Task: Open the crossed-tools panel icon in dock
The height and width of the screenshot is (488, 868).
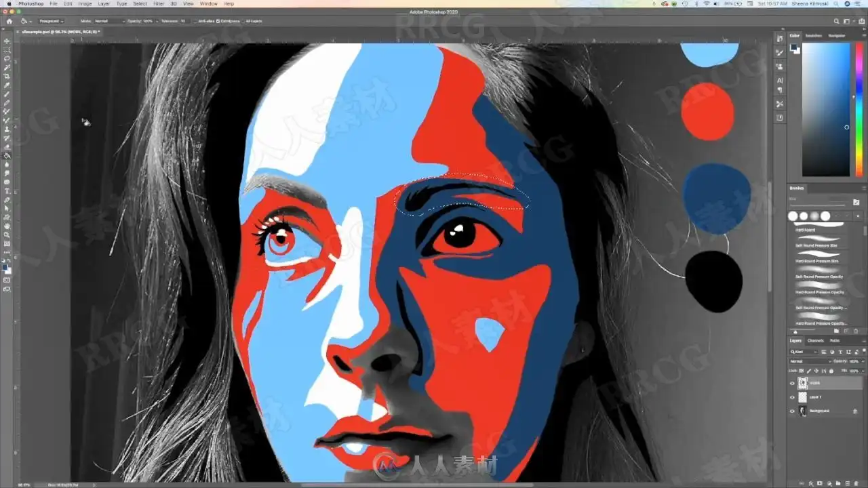Action: coord(780,104)
